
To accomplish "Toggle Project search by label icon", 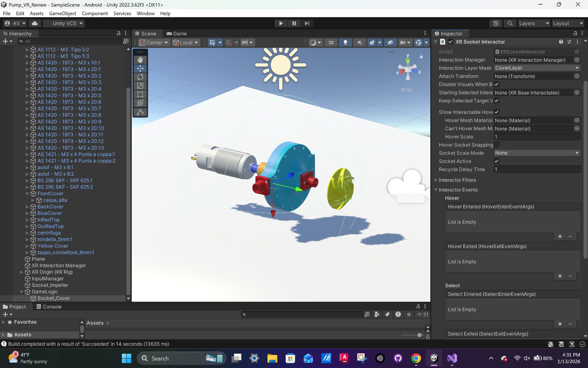I will (x=387, y=314).
